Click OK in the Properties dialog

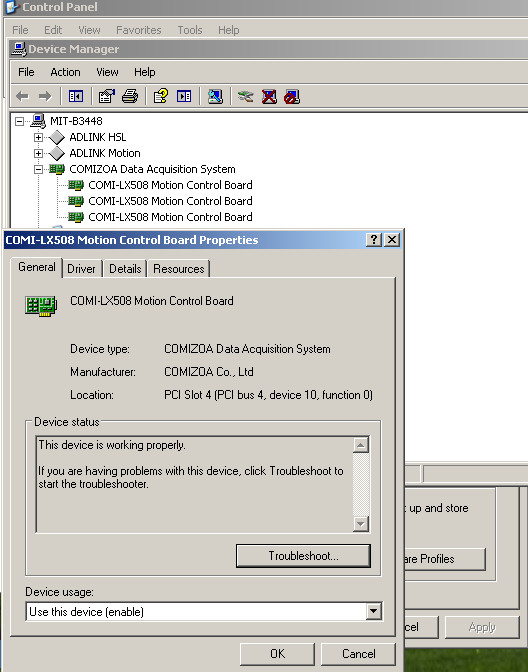[x=277, y=654]
